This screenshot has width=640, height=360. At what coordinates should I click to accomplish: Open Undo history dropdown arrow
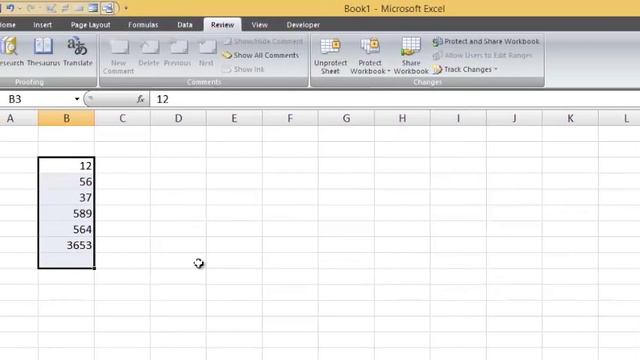click(20, 8)
